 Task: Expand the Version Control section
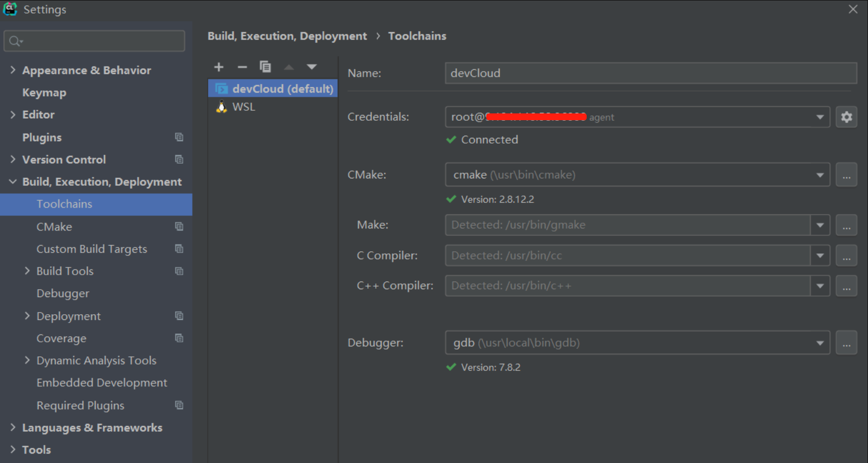(x=13, y=159)
